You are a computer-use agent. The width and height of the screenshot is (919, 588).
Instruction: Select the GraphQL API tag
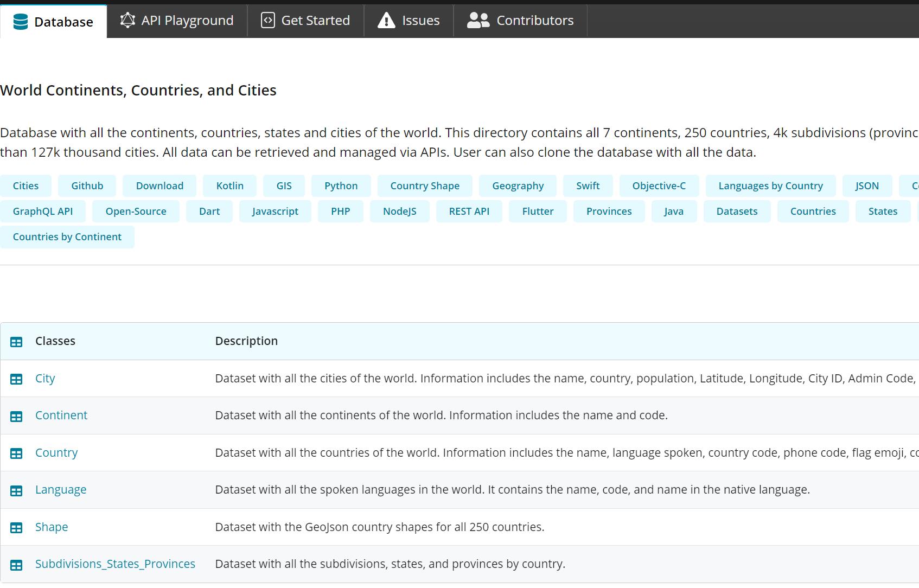43,212
